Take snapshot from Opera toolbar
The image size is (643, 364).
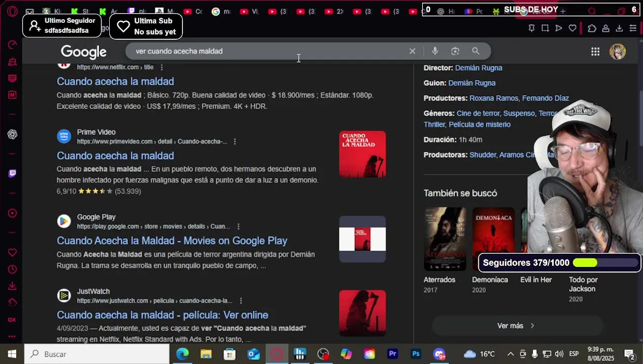click(x=545, y=28)
